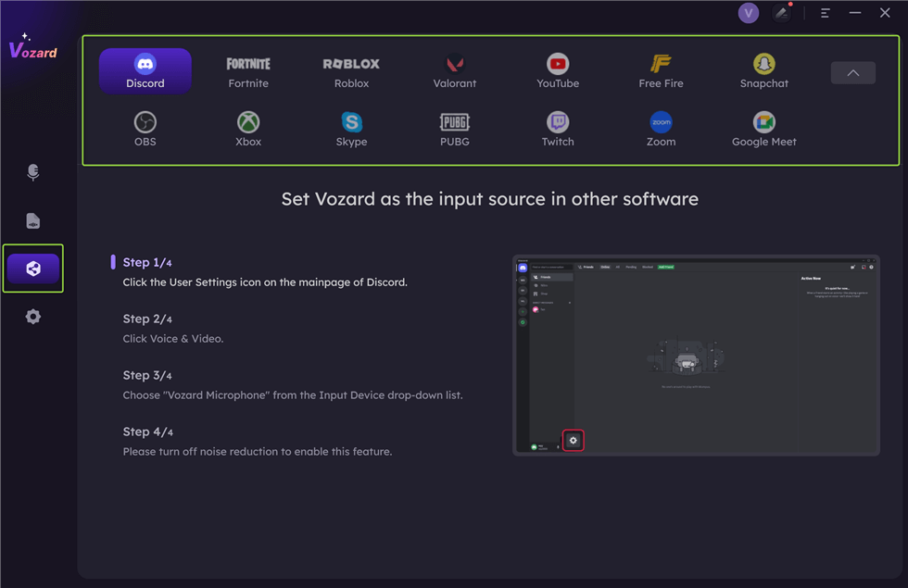Open the PUBG setup guide
908x588 pixels.
coord(454,130)
